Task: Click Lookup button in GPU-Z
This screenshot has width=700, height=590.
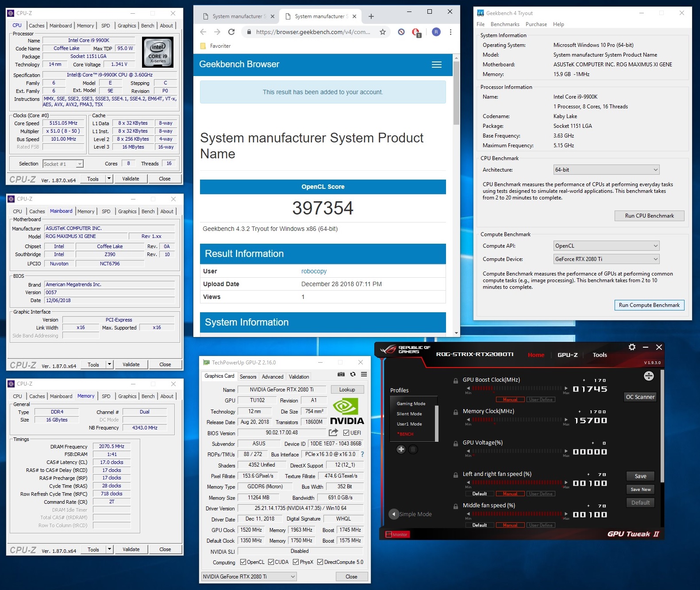Action: coord(347,390)
